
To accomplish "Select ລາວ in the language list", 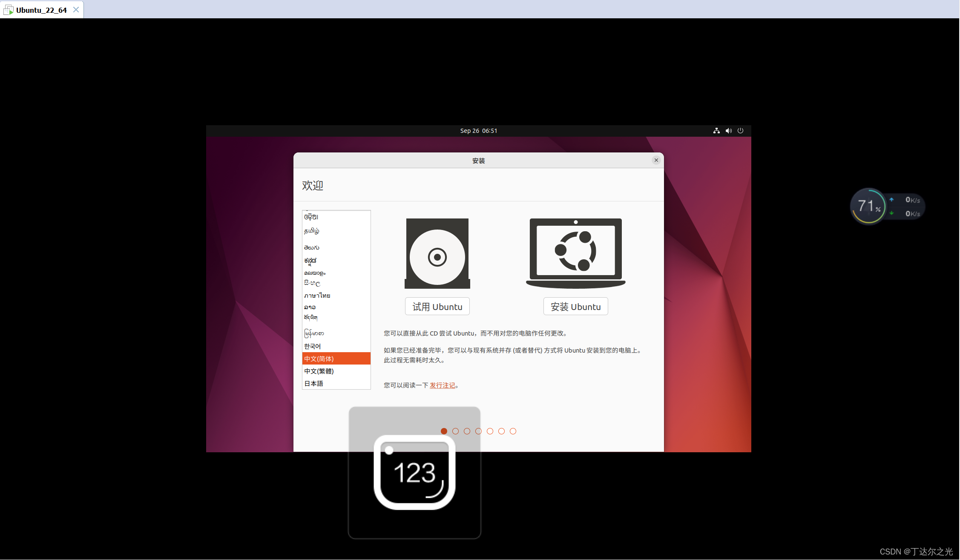I will tap(336, 307).
